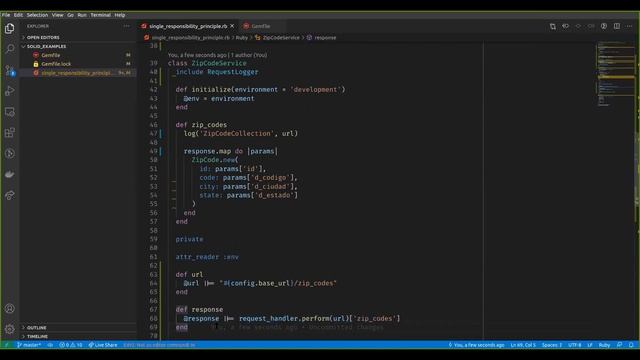The height and width of the screenshot is (360, 640).
Task: Click the notifications bell in status bar
Action: pyautogui.click(x=631, y=345)
